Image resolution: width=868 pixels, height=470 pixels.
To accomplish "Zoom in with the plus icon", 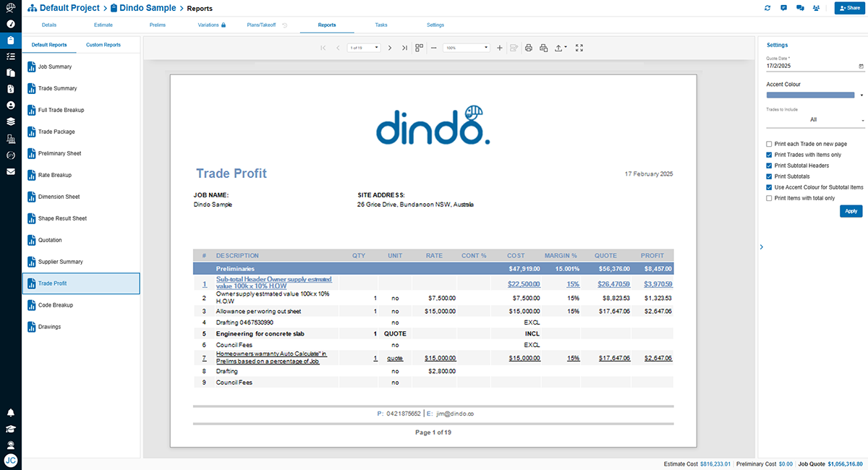I will pos(500,48).
